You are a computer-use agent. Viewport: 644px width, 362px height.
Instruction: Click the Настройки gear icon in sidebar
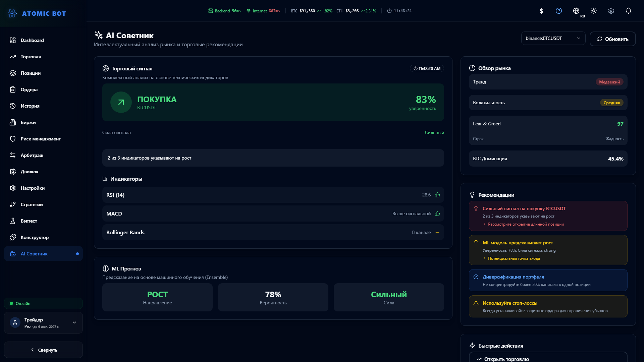coord(13,188)
